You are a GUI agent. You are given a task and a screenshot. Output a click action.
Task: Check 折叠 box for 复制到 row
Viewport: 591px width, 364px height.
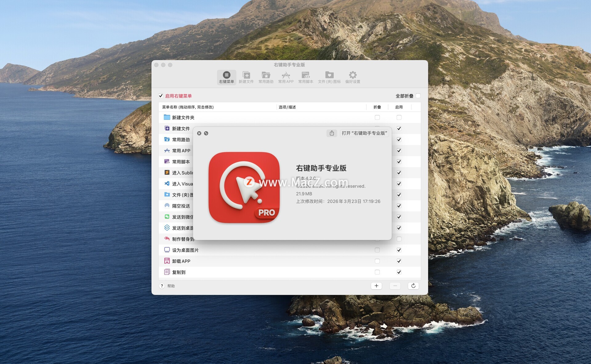point(377,272)
